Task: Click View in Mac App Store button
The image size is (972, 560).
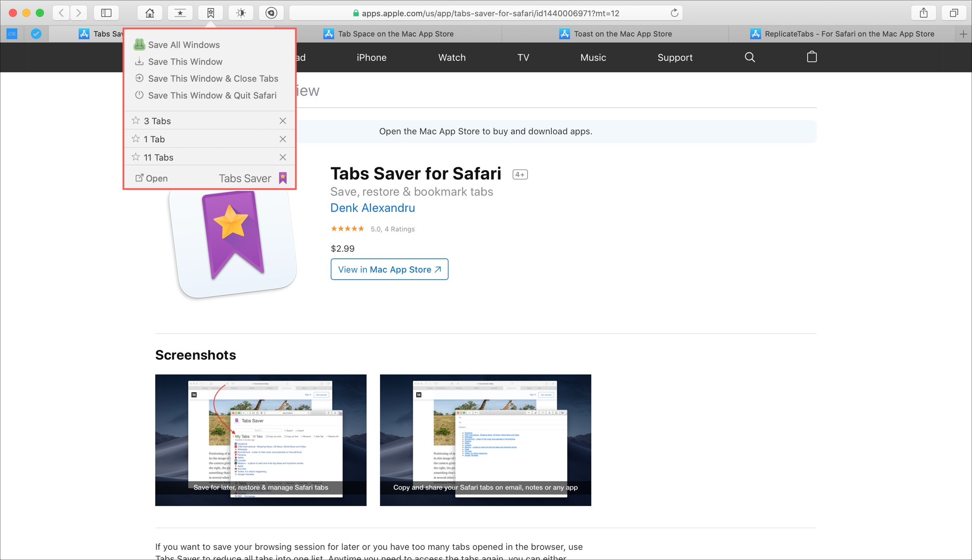Action: (x=389, y=269)
